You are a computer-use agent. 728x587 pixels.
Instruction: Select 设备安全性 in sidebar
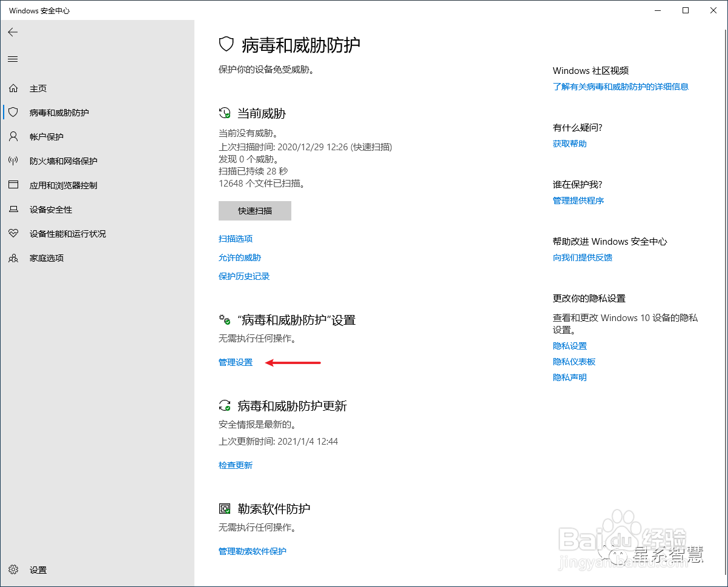(x=51, y=210)
